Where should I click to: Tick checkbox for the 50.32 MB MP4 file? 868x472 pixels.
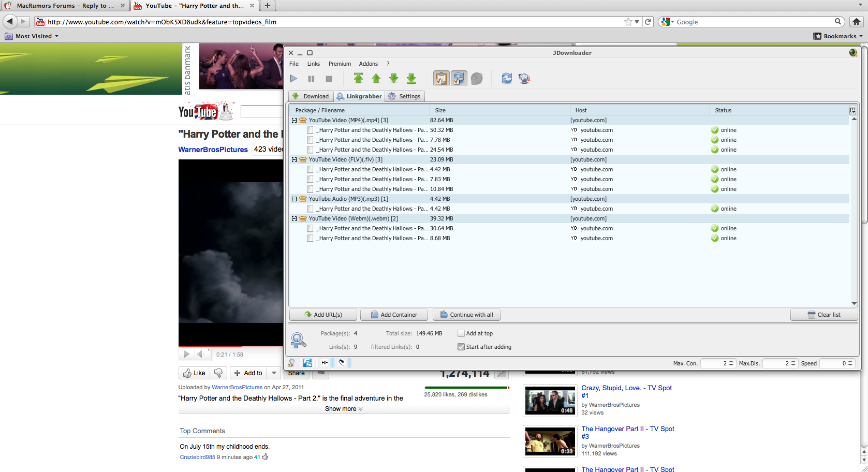(x=310, y=130)
